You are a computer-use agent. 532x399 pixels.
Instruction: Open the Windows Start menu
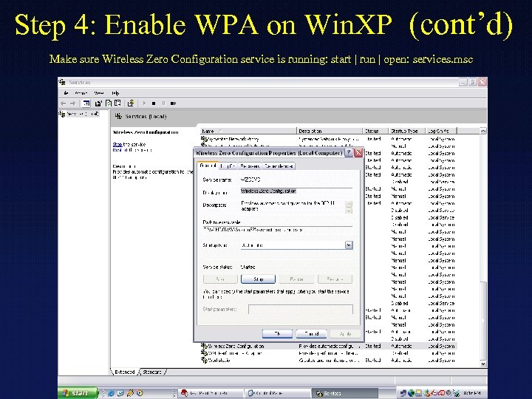click(x=78, y=393)
